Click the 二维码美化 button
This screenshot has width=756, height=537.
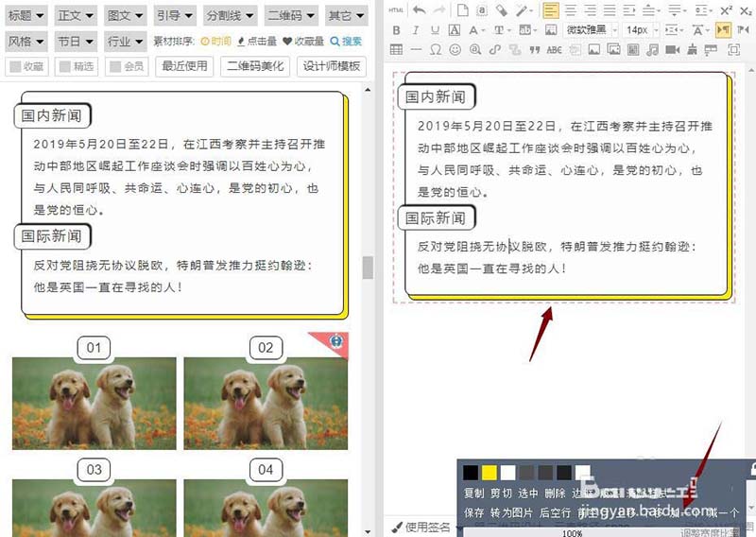click(x=255, y=66)
